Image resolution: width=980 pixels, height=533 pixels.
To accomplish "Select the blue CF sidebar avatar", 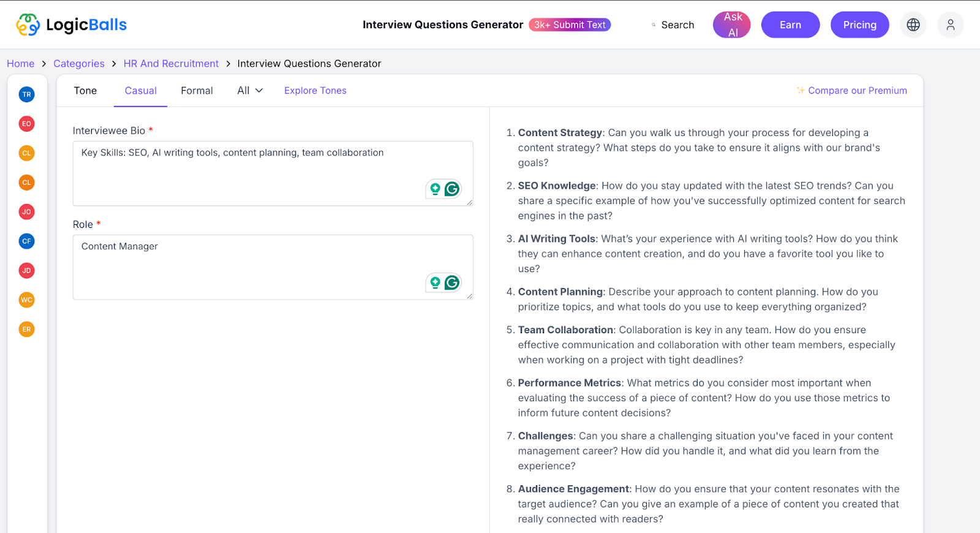I will click(26, 241).
